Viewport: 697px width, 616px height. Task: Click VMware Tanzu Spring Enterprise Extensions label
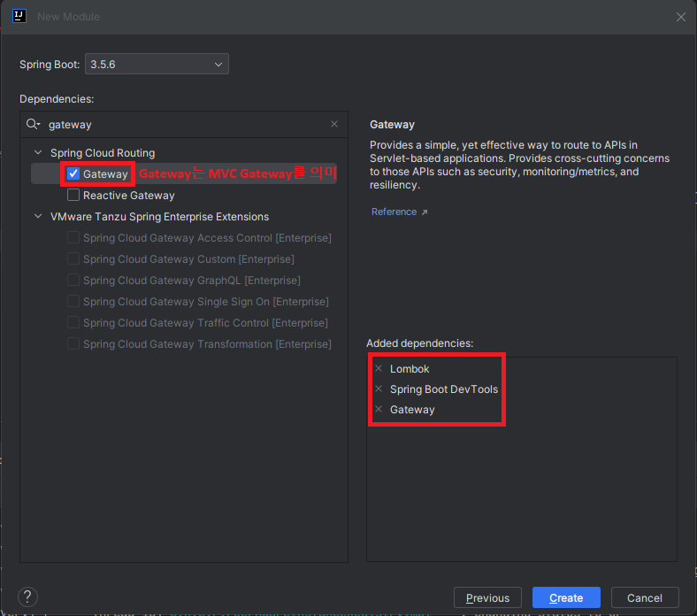tap(159, 217)
